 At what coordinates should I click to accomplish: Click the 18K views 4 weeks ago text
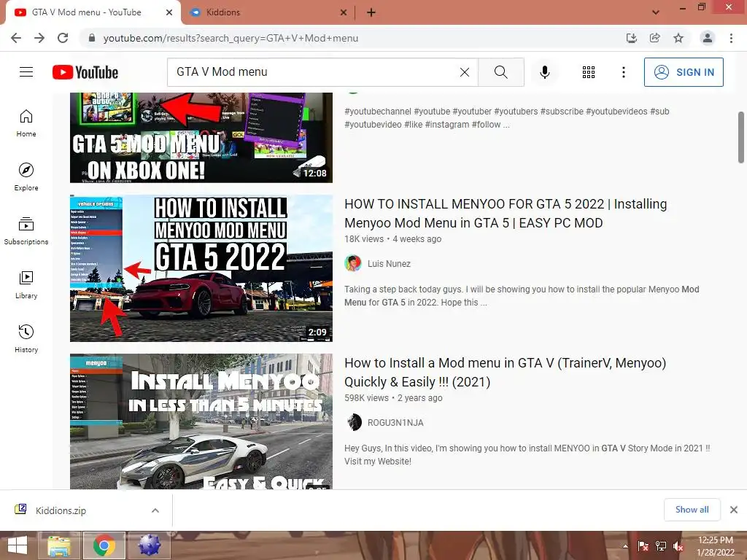393,239
